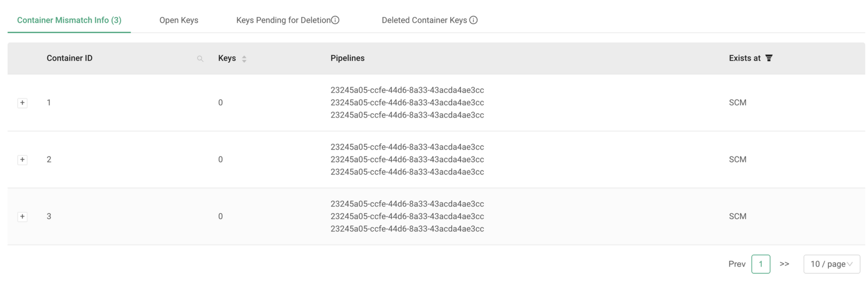Click the Prev pagination button
The image size is (868, 294).
point(737,264)
